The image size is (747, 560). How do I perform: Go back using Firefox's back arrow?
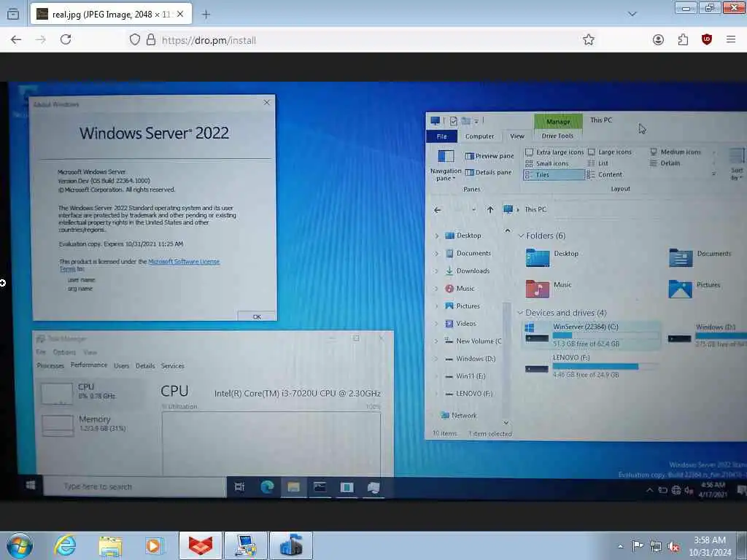16,40
